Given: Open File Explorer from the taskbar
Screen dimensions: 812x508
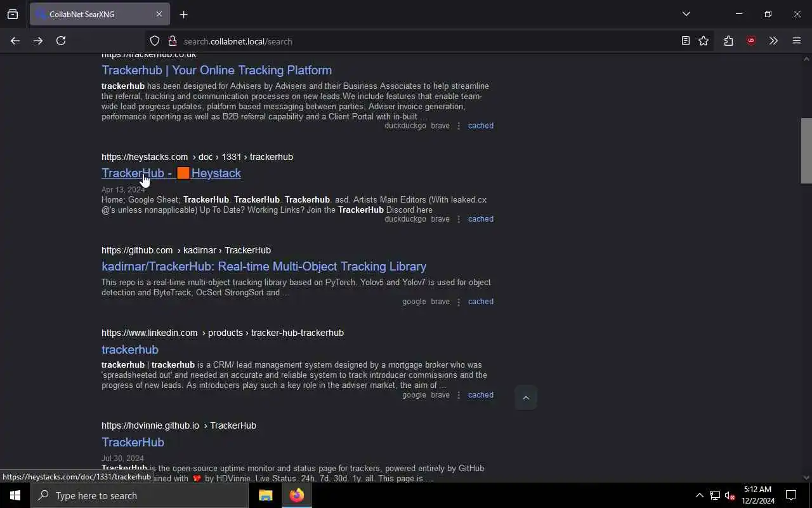Looking at the screenshot, I should [265, 495].
